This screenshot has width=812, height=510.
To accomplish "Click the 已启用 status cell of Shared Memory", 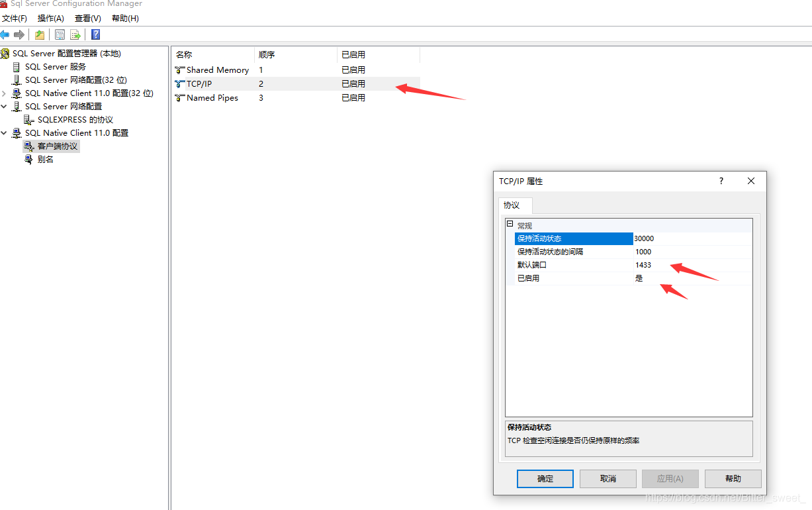I will pos(353,70).
